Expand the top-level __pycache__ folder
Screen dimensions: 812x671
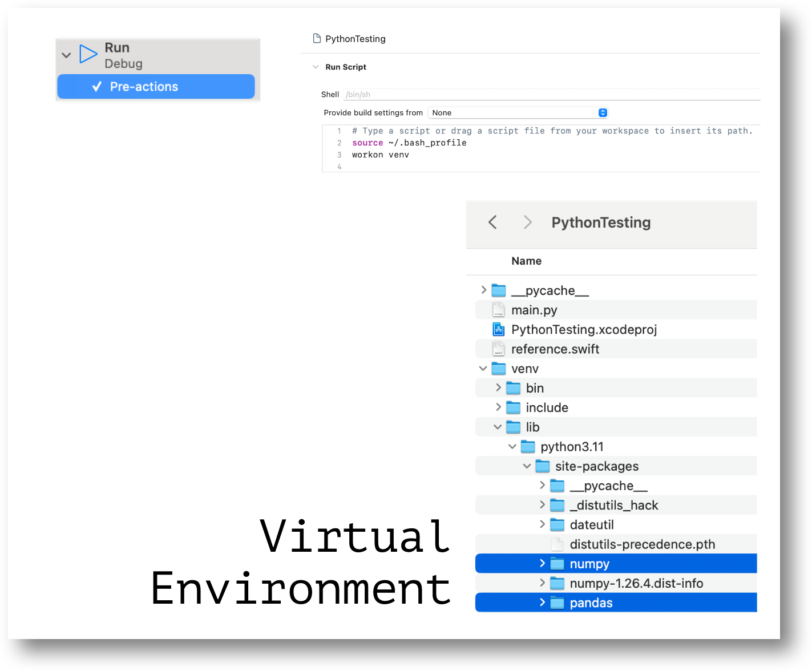tap(484, 290)
